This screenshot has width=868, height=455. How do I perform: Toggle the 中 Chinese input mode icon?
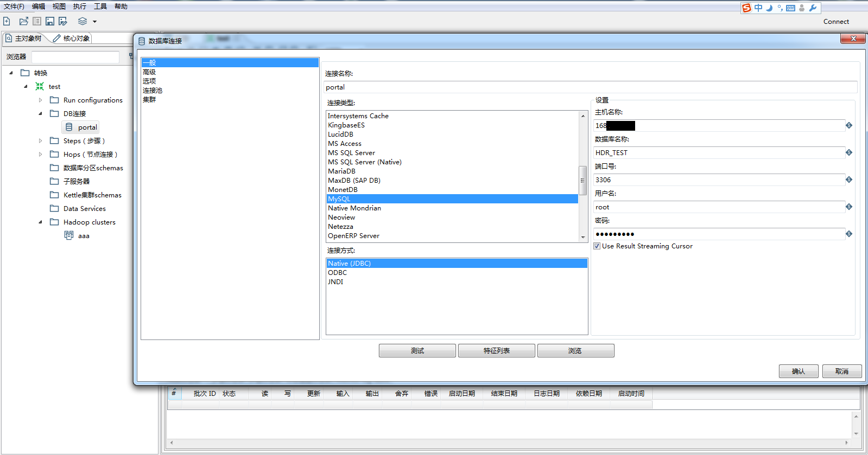point(758,8)
